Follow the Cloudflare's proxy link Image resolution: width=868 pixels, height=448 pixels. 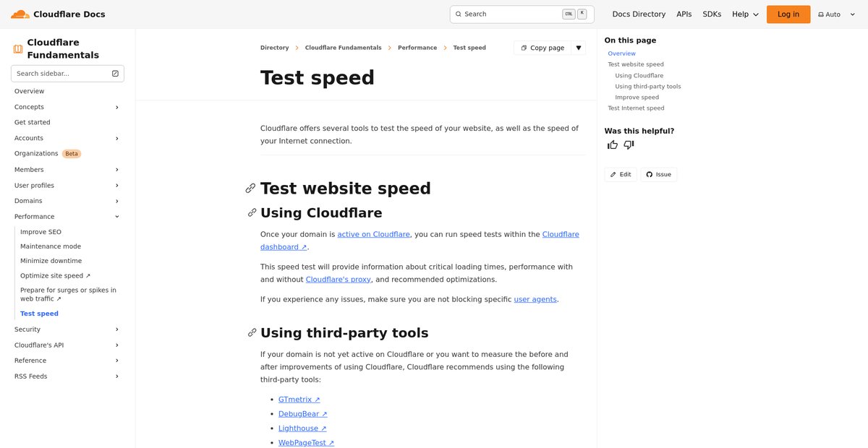(339, 280)
